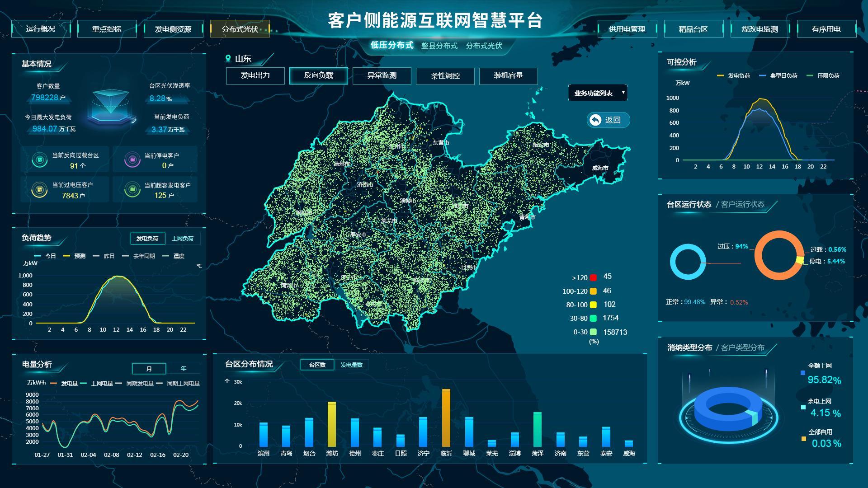Click the 当前停电客户 purple circular icon
Screen dimensions: 868x488
[132, 160]
